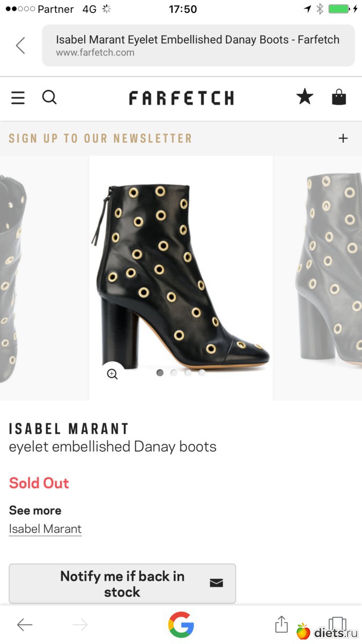Tap the zoom magnifier on boot image

pyautogui.click(x=112, y=374)
